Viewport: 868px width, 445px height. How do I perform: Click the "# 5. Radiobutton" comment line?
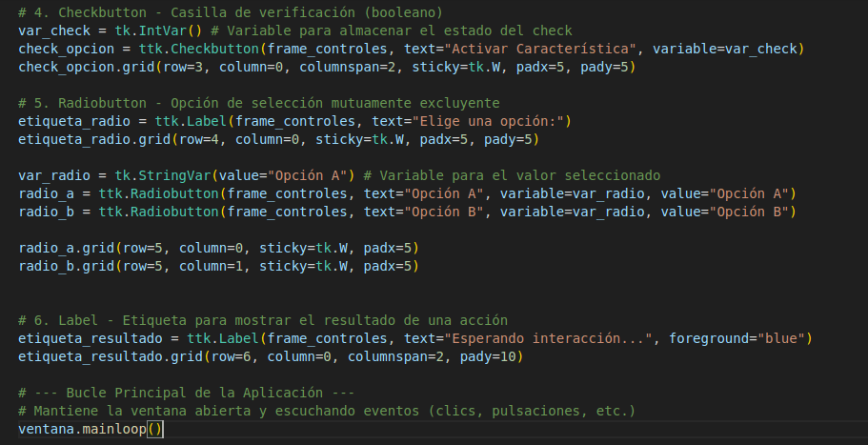[257, 103]
